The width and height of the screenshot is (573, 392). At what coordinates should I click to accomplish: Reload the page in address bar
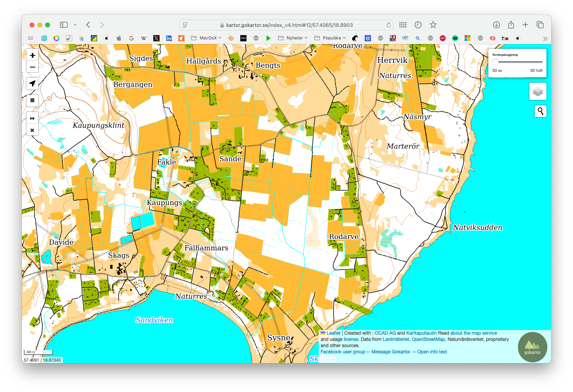pos(389,25)
